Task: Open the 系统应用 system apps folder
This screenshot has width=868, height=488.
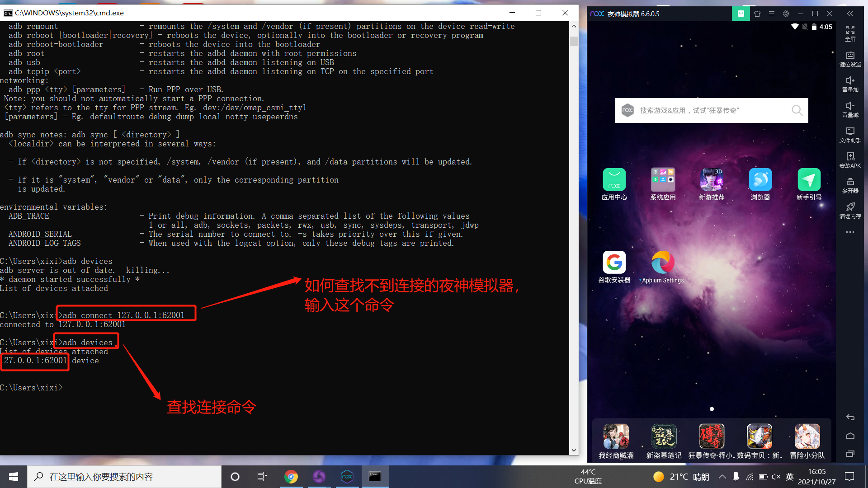Action: [663, 180]
